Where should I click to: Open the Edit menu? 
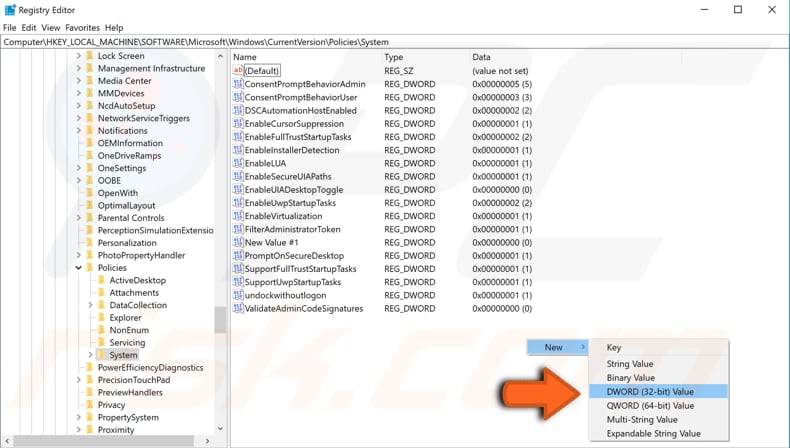(29, 28)
